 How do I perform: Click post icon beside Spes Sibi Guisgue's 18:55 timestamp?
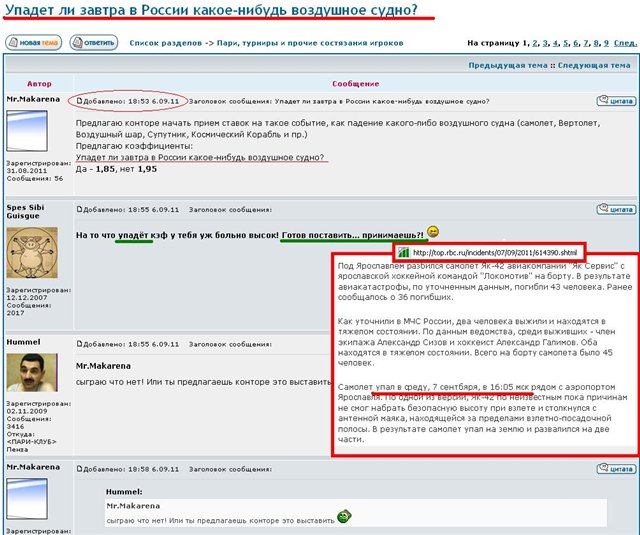click(80, 209)
